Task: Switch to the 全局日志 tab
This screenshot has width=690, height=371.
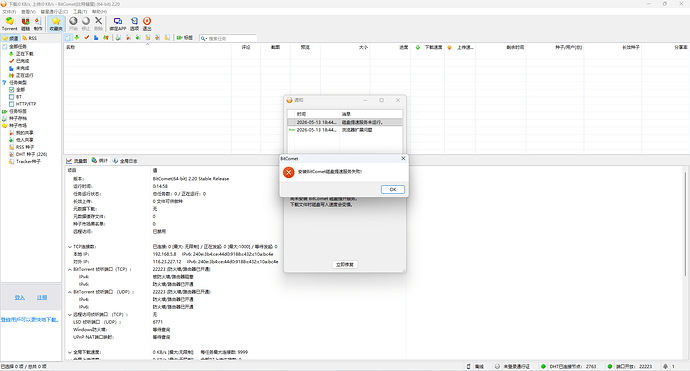Action: pyautogui.click(x=125, y=161)
